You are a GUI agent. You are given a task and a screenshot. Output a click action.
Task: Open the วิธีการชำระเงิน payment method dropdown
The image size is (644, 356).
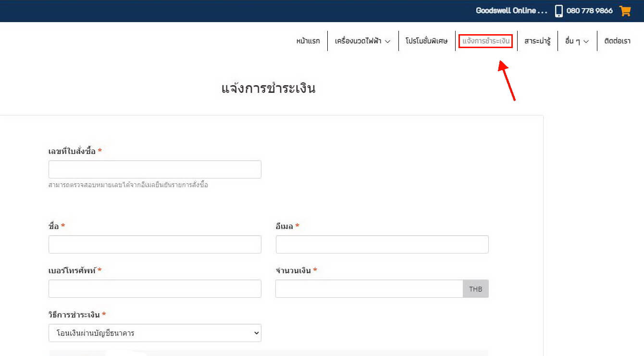point(155,333)
